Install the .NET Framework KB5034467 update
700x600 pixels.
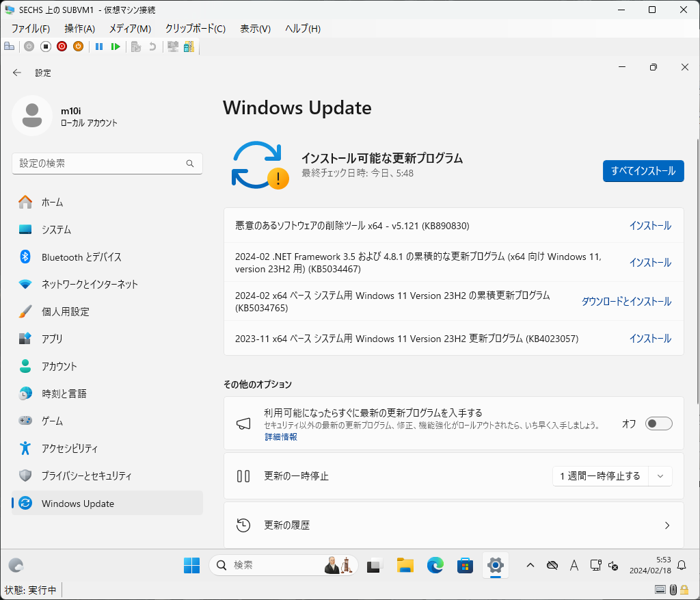[650, 263]
